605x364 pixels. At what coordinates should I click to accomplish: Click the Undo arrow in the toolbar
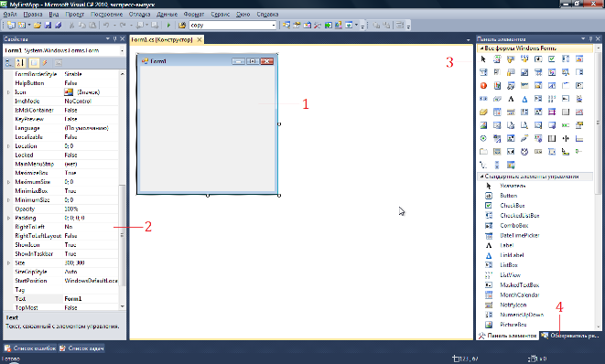(x=106, y=25)
